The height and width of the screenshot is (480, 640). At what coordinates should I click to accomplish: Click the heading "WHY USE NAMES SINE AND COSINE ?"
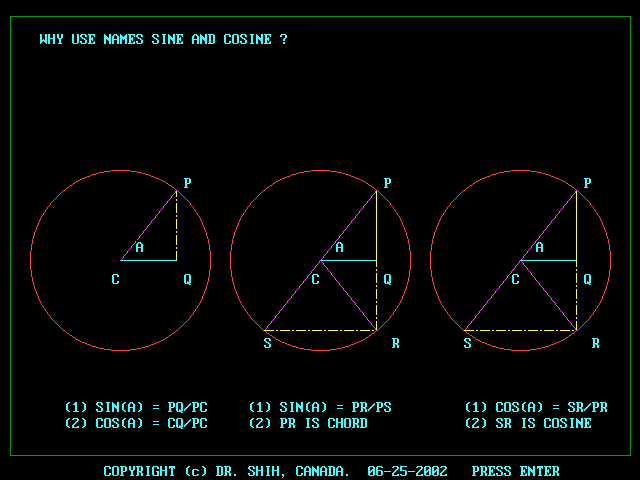[164, 39]
